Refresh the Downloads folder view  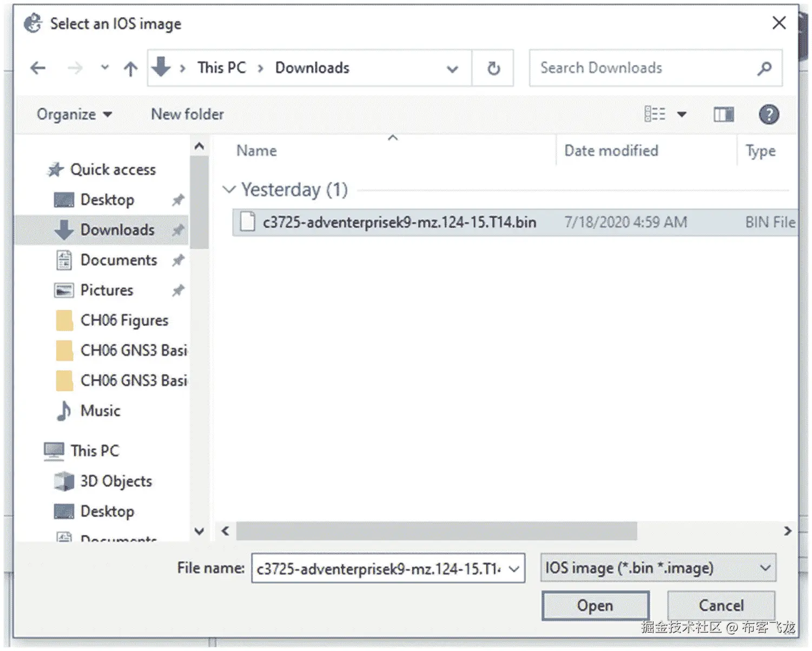point(493,68)
